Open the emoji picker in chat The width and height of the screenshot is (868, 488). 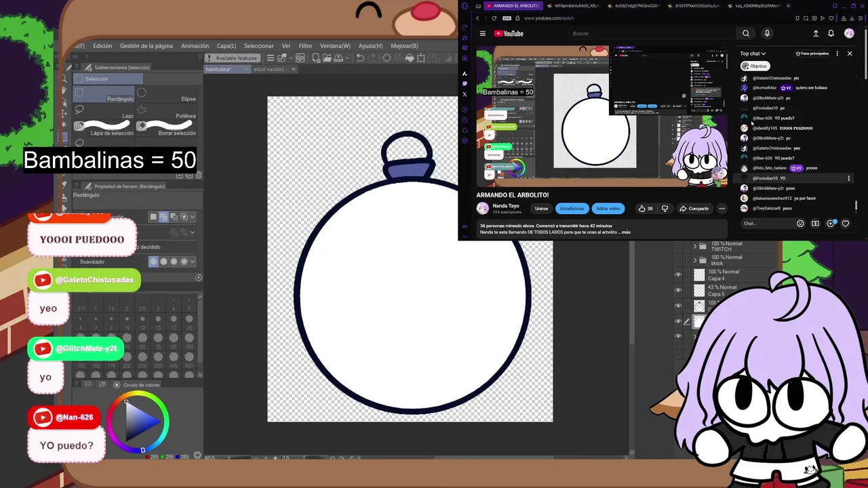click(x=800, y=223)
